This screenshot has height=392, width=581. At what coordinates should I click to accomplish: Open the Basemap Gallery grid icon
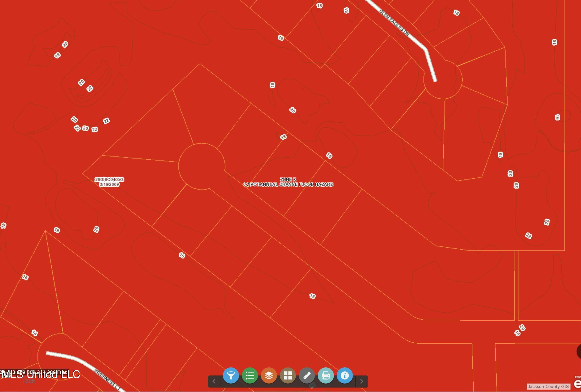click(x=288, y=375)
